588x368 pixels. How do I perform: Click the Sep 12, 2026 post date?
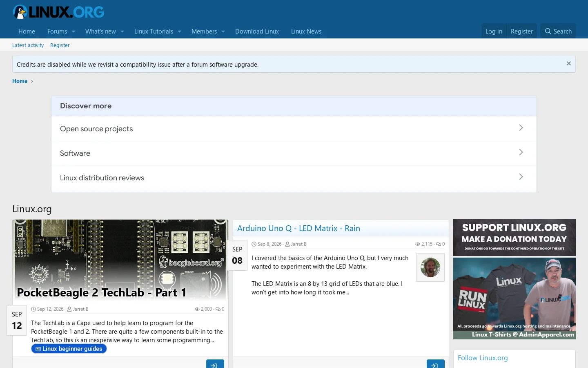(50, 309)
